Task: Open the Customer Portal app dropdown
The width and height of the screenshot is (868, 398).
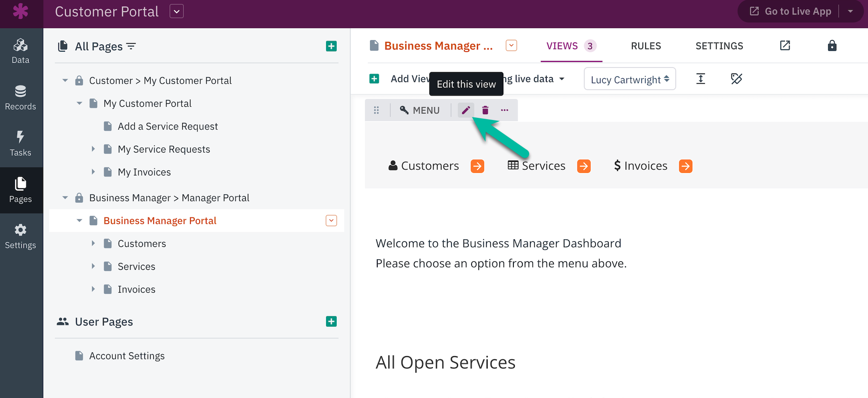Action: [177, 12]
